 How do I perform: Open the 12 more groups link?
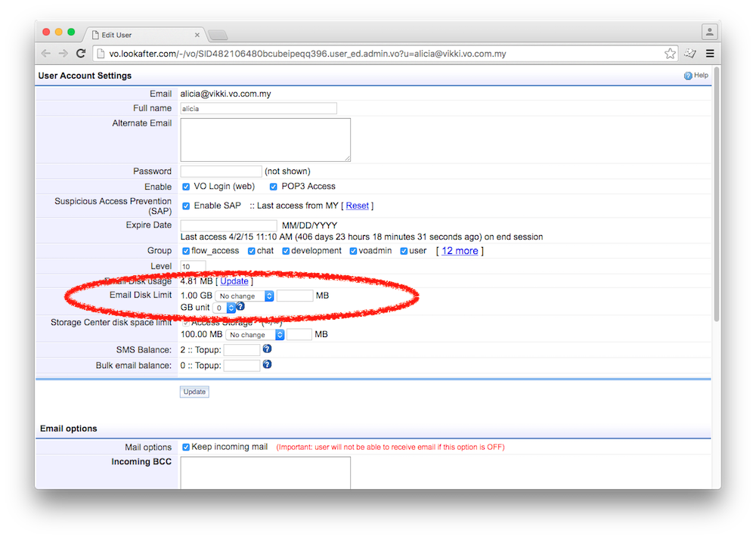pyautogui.click(x=460, y=251)
